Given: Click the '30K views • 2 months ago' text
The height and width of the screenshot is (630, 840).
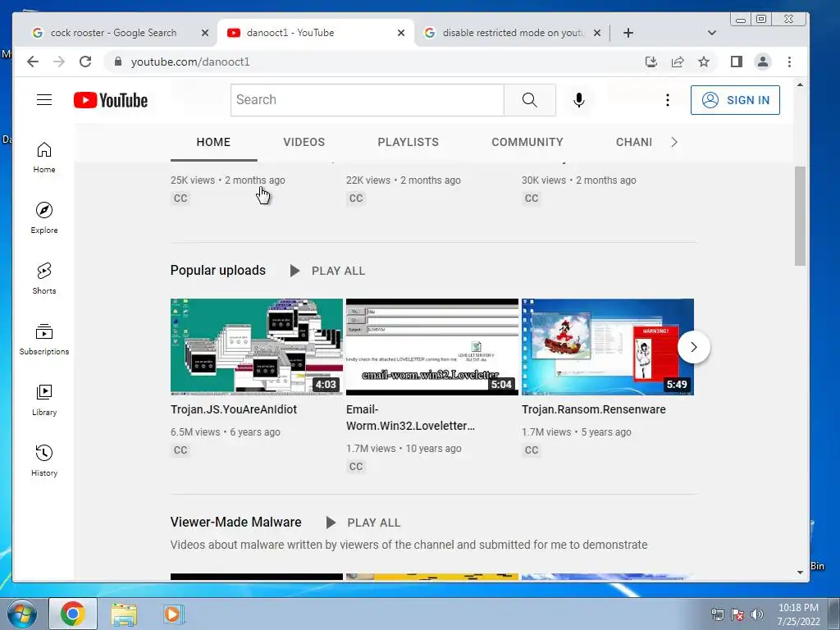Looking at the screenshot, I should [x=579, y=180].
